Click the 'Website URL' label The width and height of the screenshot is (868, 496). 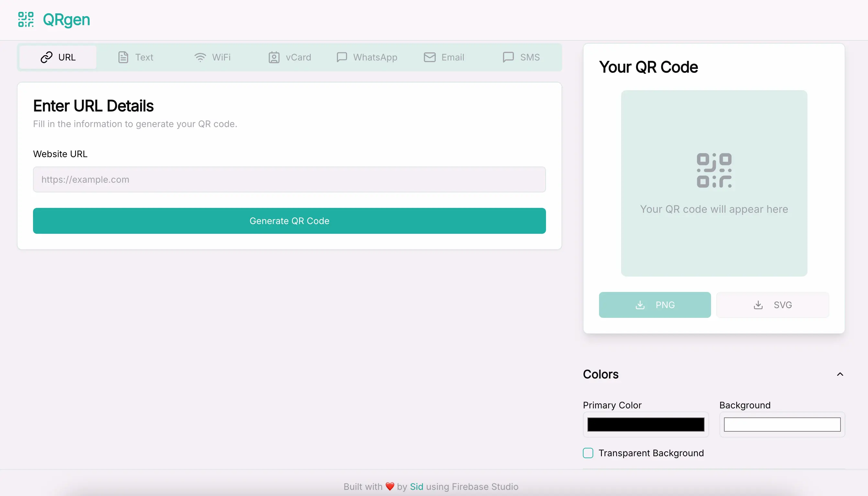pyautogui.click(x=60, y=154)
